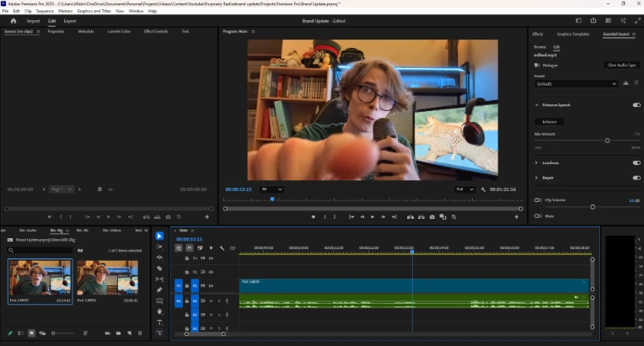The height and width of the screenshot is (346, 644).
Task: Export frame with camera icon in Program Monitor
Action: pos(432,217)
